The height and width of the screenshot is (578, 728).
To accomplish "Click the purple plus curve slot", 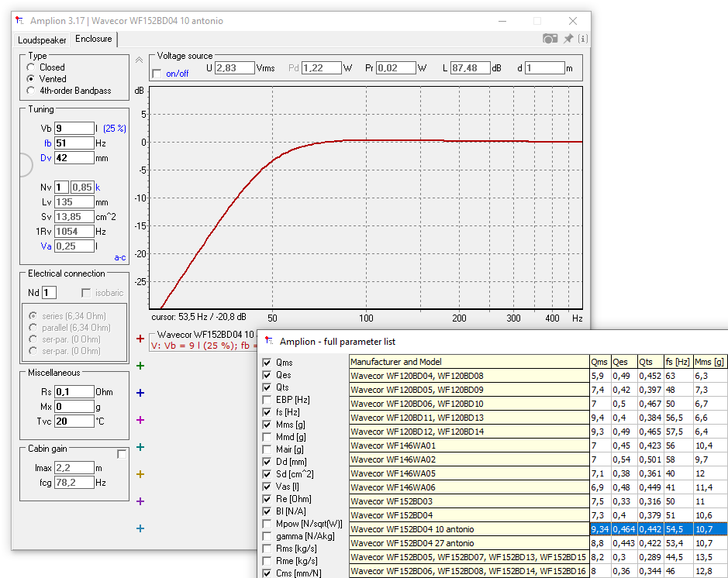I will (140, 501).
